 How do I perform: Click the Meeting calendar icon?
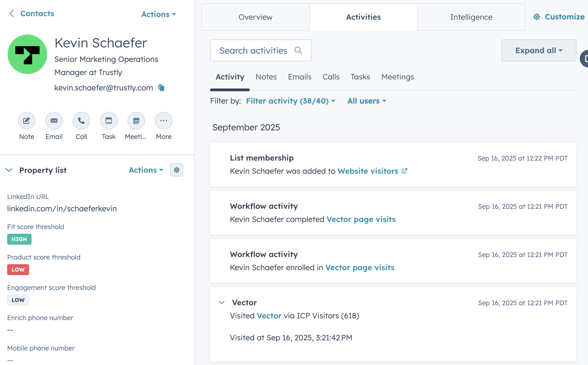[136, 121]
